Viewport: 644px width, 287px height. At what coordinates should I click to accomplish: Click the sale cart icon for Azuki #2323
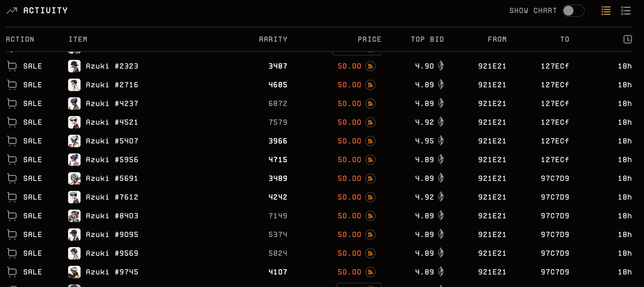pyautogui.click(x=12, y=66)
